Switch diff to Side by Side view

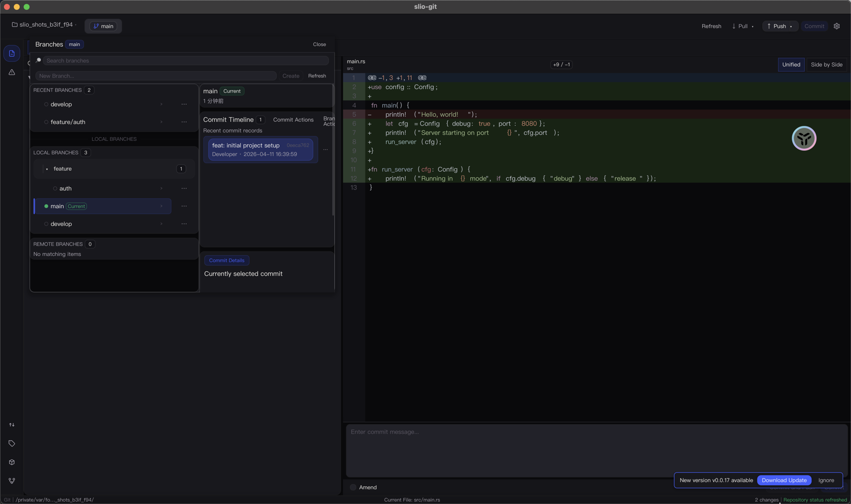826,64
